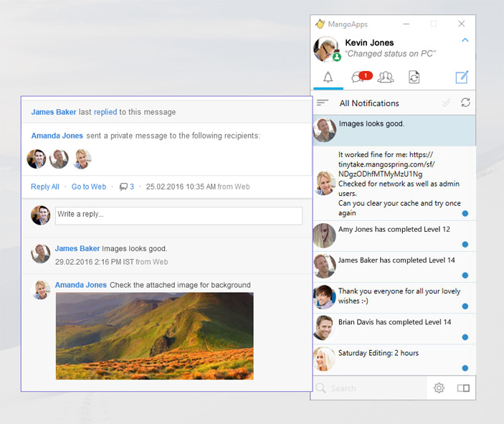Screen dimensions: 504x424
Task: Click the message timestamp 25.02.2016 10:35 AM
Action: point(181,187)
